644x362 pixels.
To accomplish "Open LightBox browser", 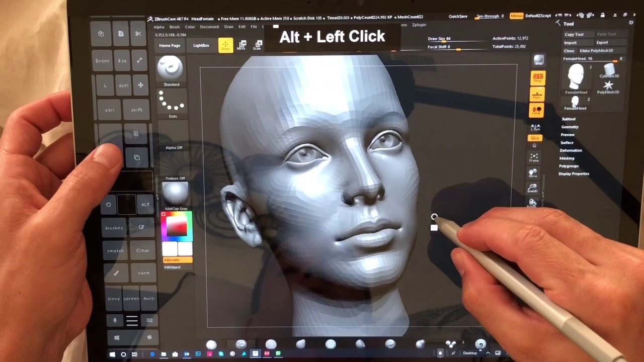I will (x=201, y=46).
